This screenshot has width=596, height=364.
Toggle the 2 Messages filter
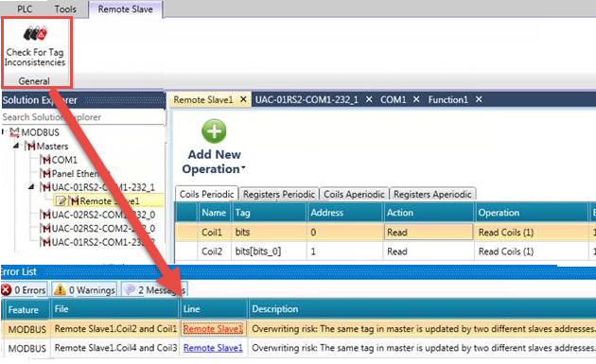[154, 290]
